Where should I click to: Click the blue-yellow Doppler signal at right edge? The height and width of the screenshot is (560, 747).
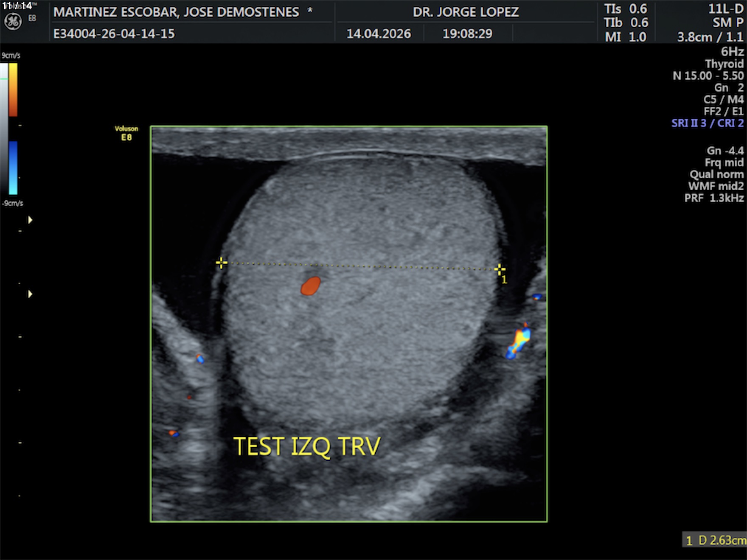click(x=519, y=342)
